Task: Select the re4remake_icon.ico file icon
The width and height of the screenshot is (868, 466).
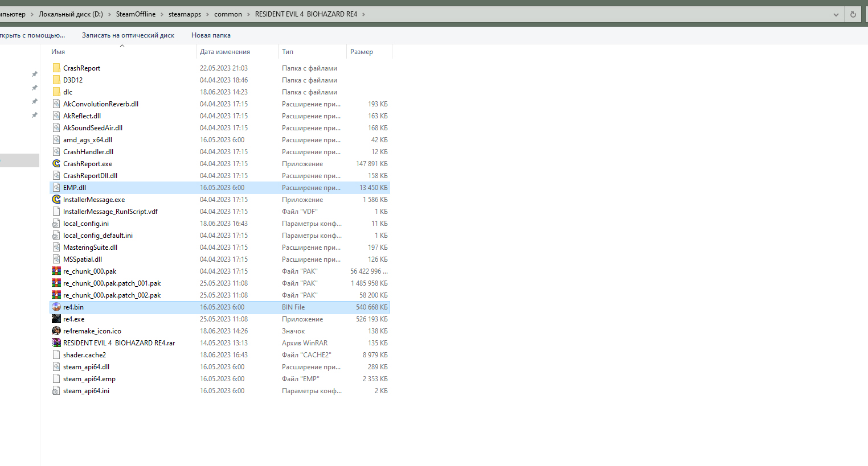Action: [56, 331]
